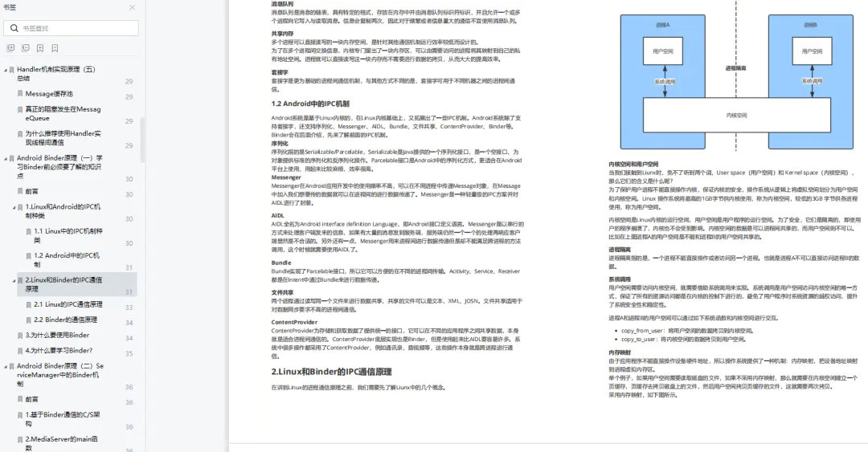
Task: Click the bookmarks panel vertical scrollbar
Action: pos(142,140)
